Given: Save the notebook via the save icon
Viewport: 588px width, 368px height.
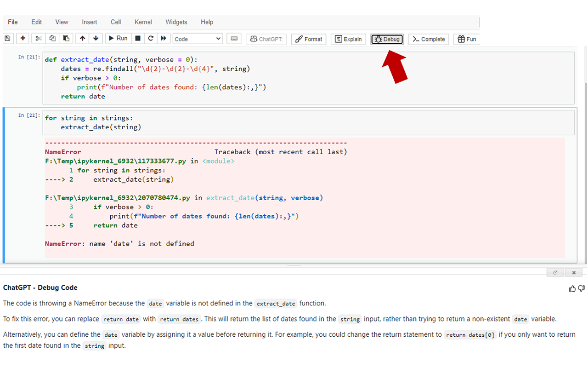Looking at the screenshot, I should tap(7, 39).
